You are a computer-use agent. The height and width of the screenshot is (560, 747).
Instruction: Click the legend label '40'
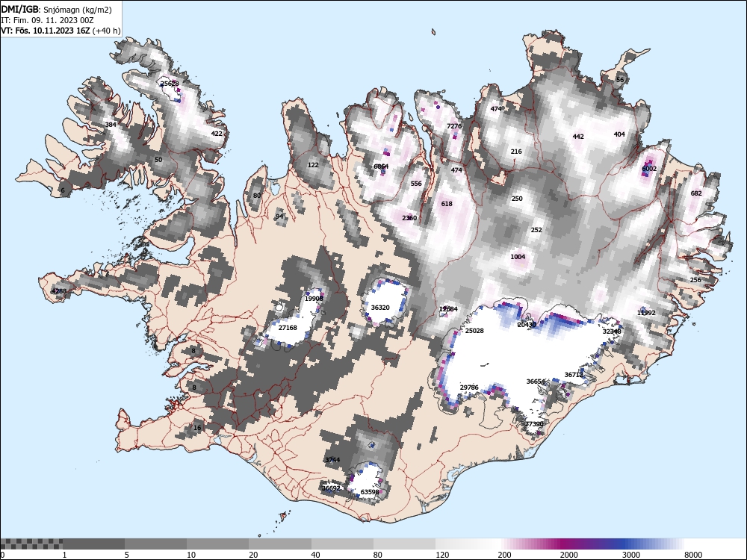pyautogui.click(x=315, y=555)
